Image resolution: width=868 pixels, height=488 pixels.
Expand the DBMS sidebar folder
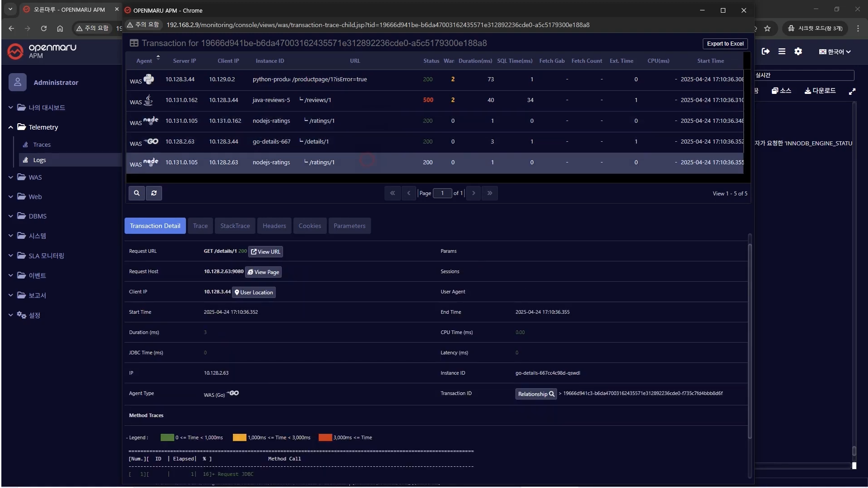[x=37, y=216]
